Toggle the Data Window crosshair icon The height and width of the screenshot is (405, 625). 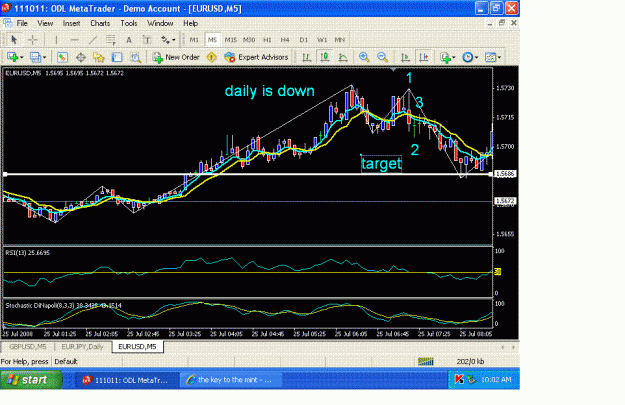tap(81, 57)
